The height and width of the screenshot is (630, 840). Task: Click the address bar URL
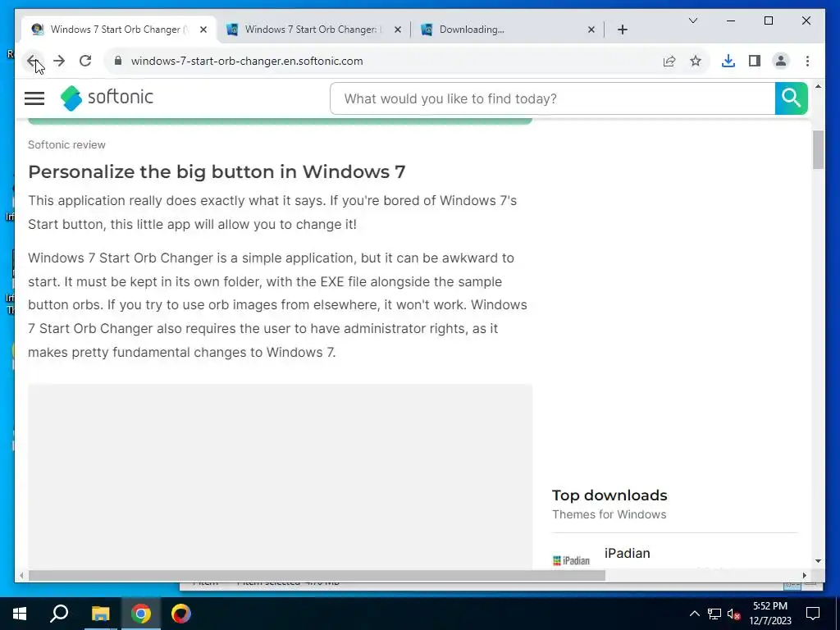247,61
